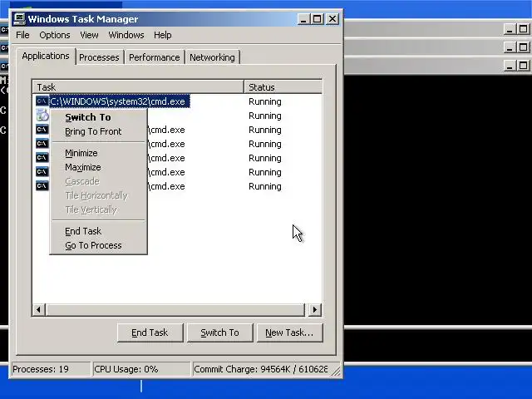Maximize the Windows Task Manager window

pyautogui.click(x=318, y=19)
